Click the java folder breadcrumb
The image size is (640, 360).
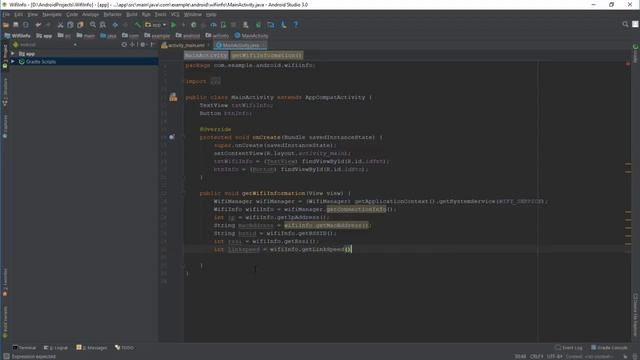pyautogui.click(x=109, y=36)
